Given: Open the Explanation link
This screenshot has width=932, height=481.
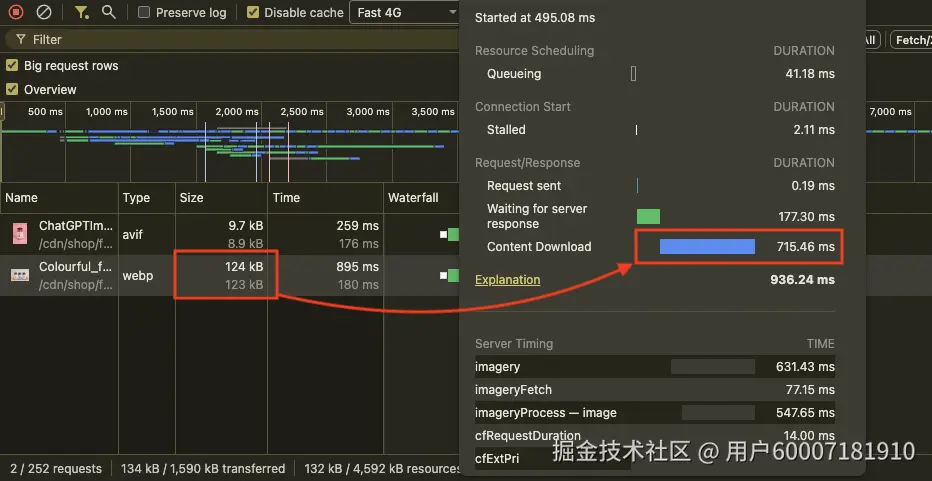Looking at the screenshot, I should pyautogui.click(x=508, y=279).
